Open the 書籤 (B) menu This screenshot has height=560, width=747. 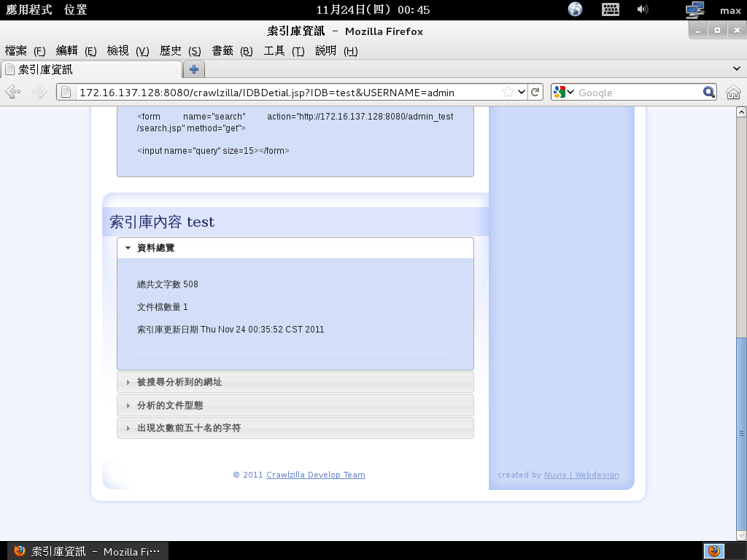click(x=232, y=51)
